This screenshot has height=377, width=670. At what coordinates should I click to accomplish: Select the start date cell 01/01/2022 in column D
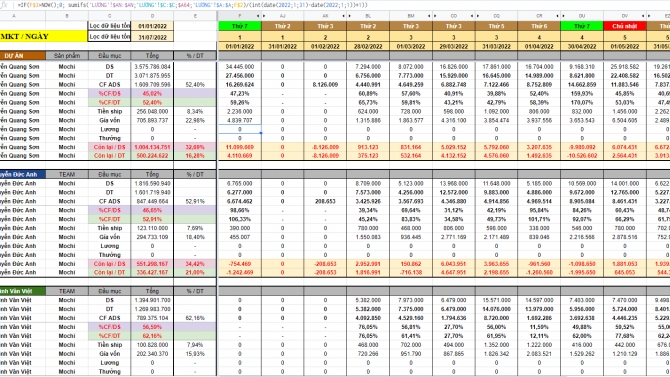click(x=152, y=26)
